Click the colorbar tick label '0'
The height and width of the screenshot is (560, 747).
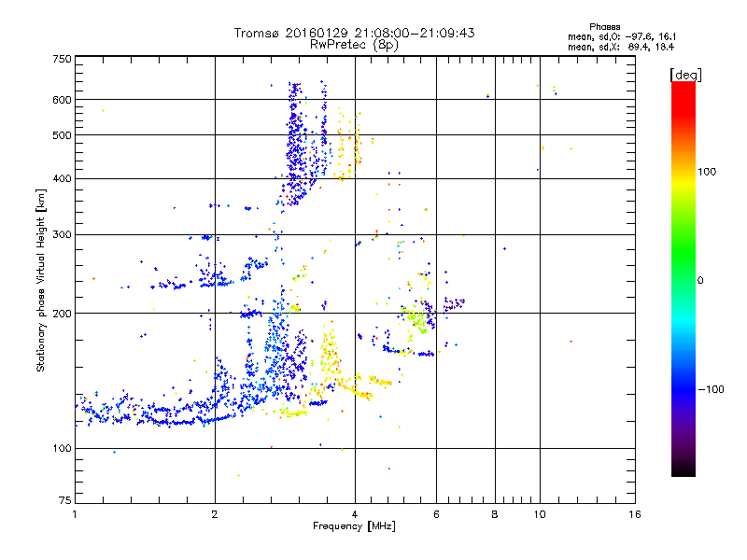pos(700,280)
